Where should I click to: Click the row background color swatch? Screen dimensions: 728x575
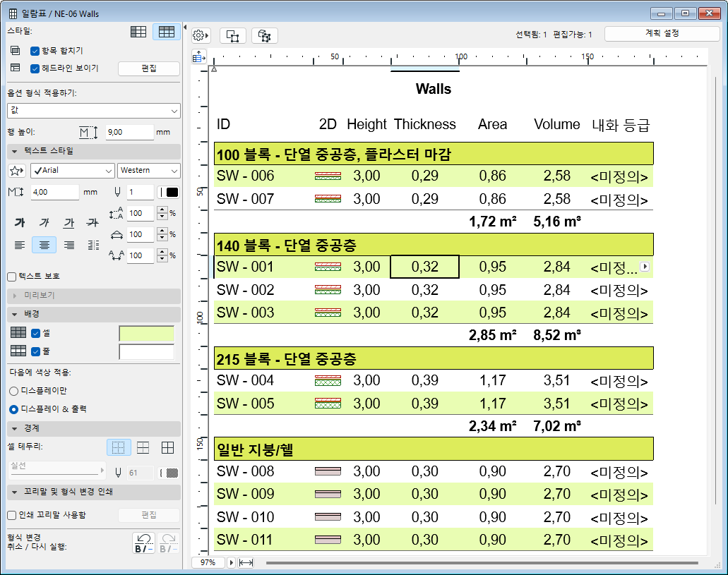tap(147, 352)
